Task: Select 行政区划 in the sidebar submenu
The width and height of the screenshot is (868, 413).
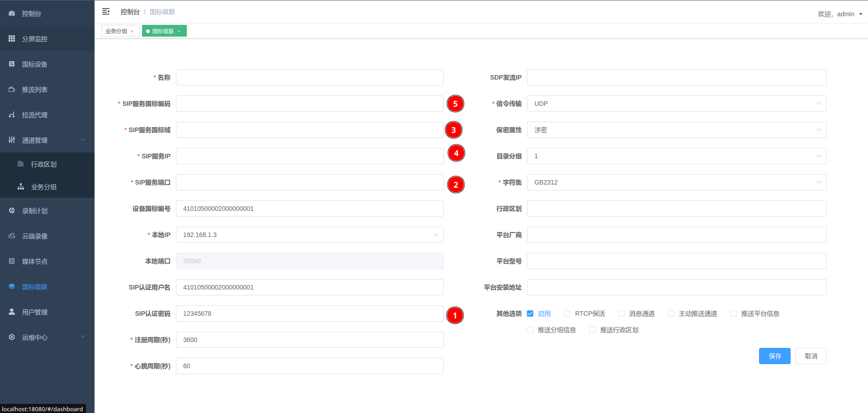Action: 44,164
